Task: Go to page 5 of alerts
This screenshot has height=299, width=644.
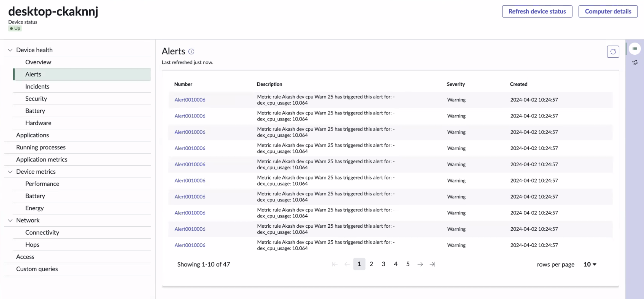Action: (x=408, y=264)
